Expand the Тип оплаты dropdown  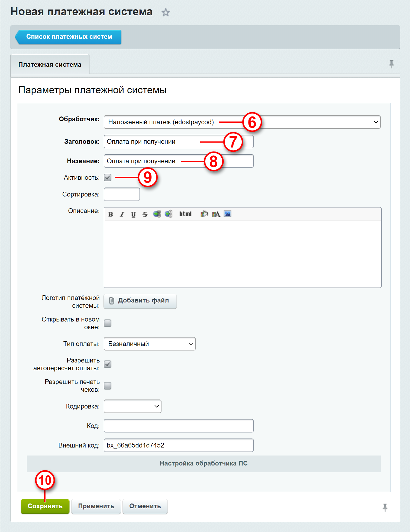tap(149, 344)
